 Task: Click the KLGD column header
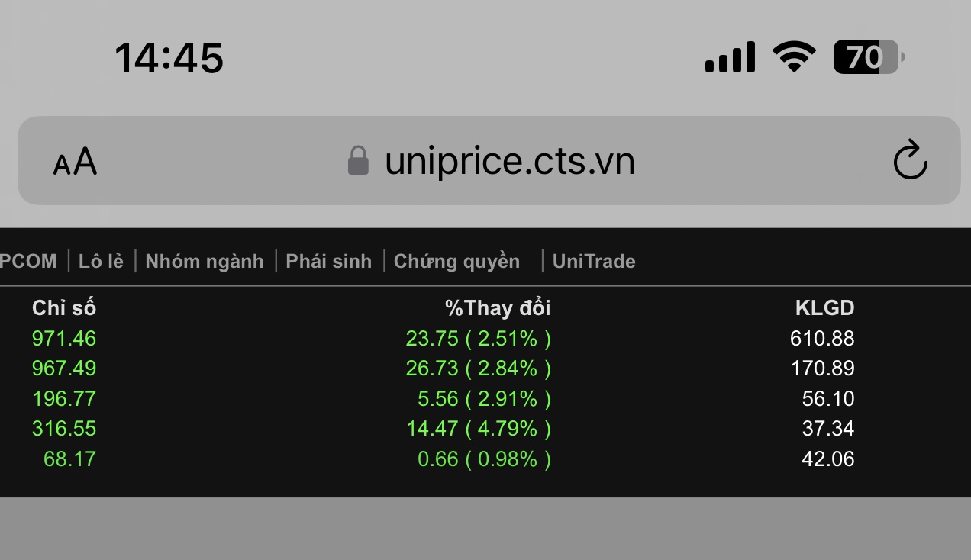coord(824,308)
